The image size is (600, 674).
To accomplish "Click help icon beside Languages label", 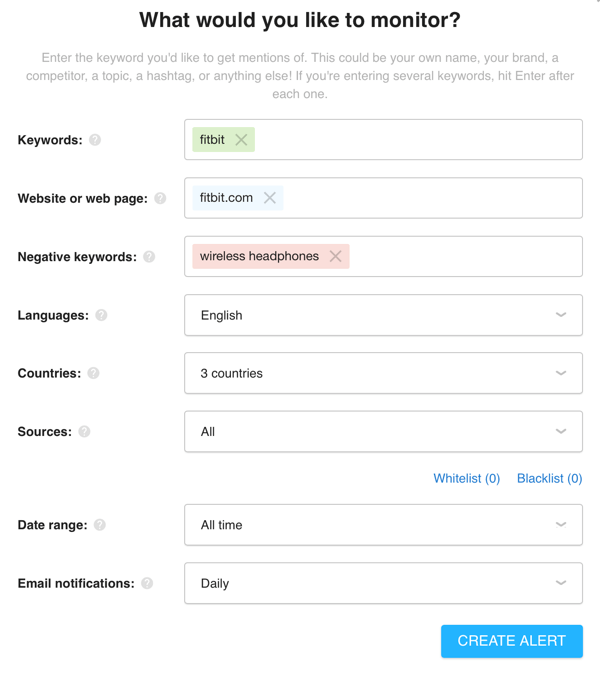I will coord(101,315).
